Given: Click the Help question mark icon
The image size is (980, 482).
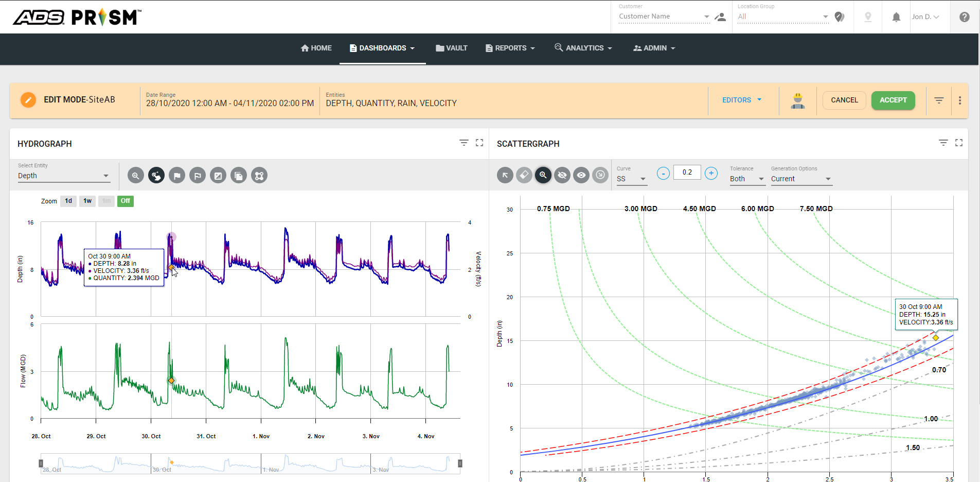Looking at the screenshot, I should (963, 16).
